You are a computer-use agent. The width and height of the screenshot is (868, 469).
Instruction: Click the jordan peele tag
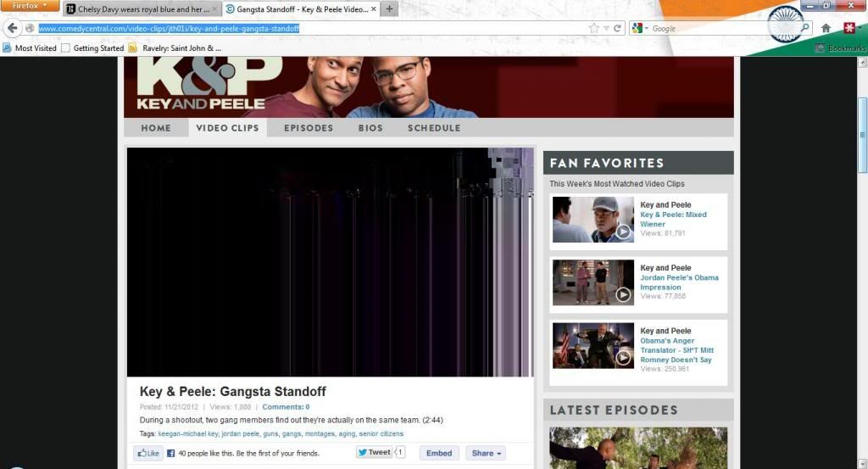point(240,434)
